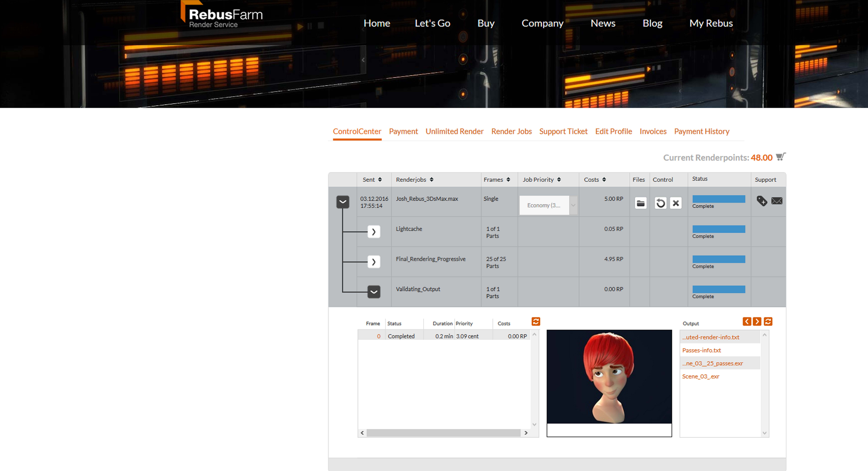Collapse the Josh_Rebus_3DsMax.max job row

[x=343, y=202]
